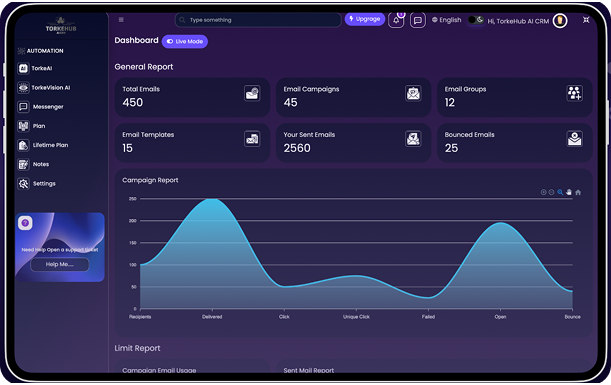Open TorkeVision AI from sidebar

[x=44, y=88]
